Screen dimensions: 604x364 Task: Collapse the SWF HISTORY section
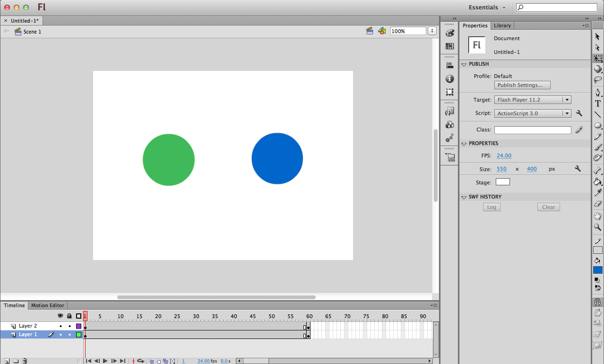click(x=464, y=197)
